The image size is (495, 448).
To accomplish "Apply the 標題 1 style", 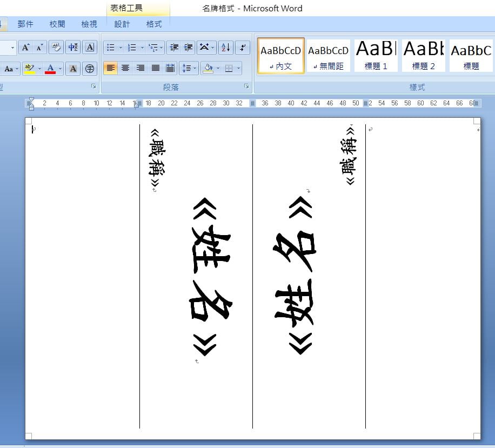I will click(x=376, y=55).
